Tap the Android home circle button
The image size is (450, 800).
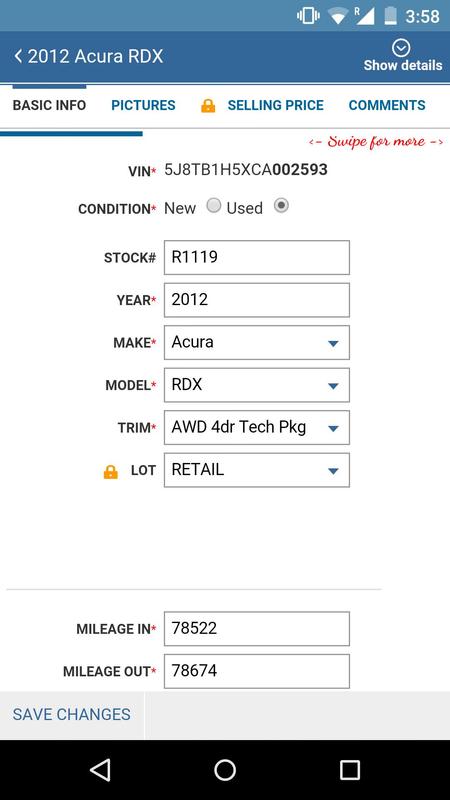click(x=225, y=769)
